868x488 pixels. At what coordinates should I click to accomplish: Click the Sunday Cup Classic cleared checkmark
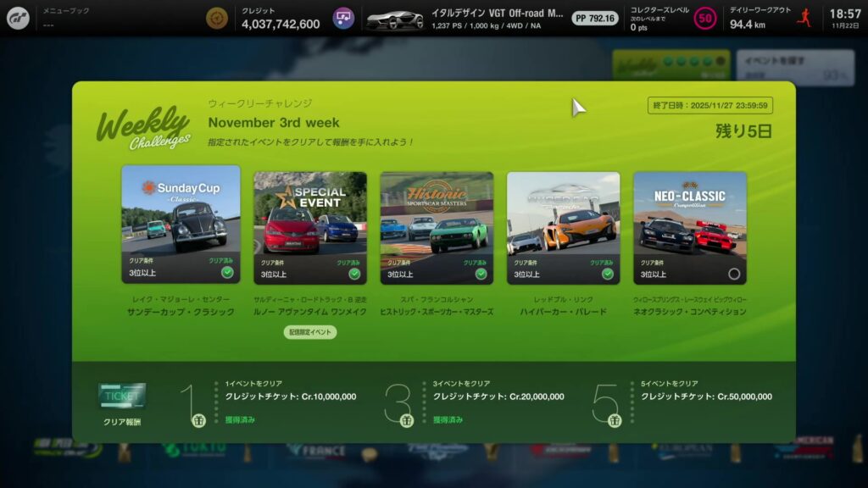(227, 273)
